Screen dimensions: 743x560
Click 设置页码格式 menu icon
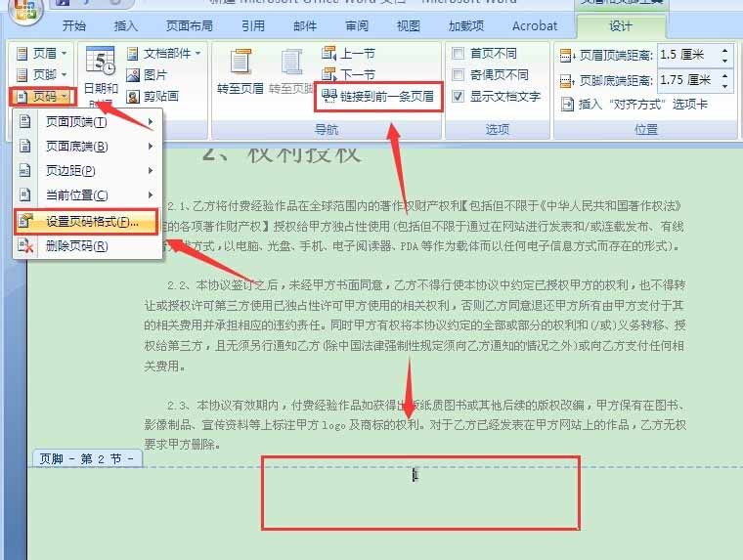[25, 221]
